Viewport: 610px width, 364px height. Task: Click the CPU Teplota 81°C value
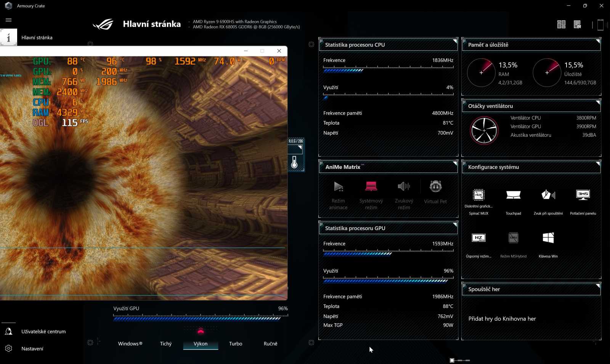(448, 123)
